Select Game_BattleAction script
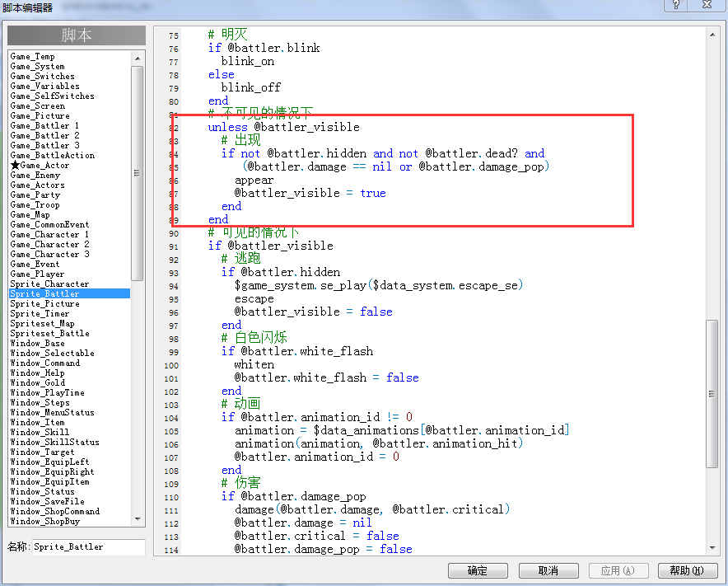 (x=53, y=156)
